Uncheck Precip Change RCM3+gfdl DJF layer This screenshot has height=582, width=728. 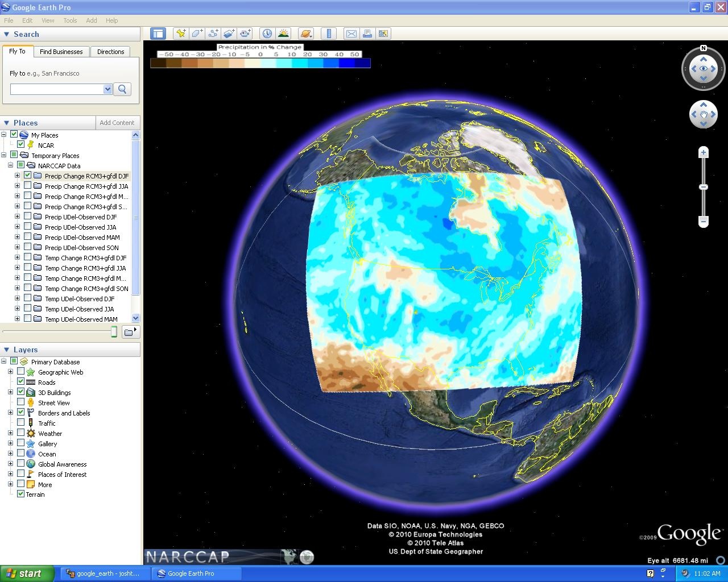coord(27,176)
